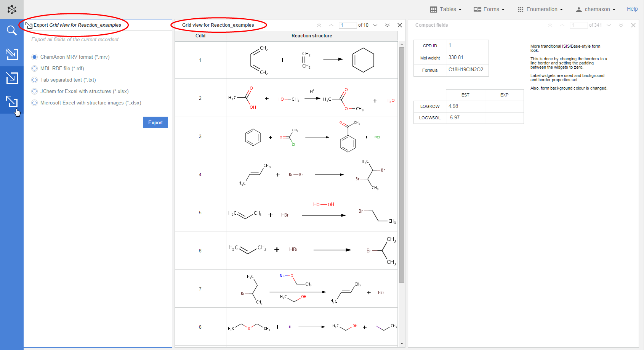
Task: Go to next record in Grid view
Action: click(x=375, y=25)
